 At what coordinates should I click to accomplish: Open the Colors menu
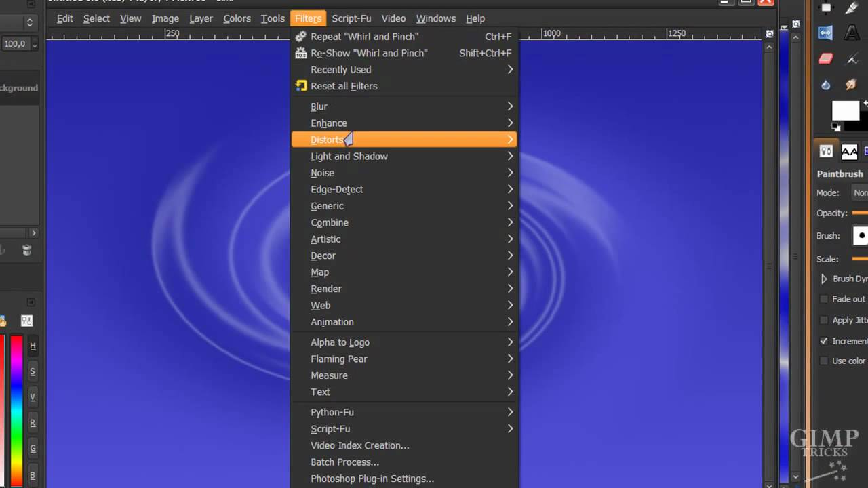[237, 18]
